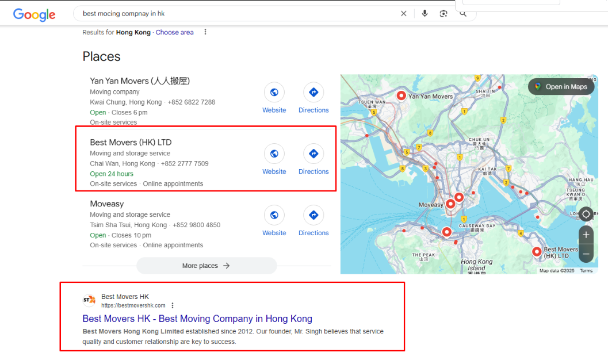608x364 pixels.
Task: Open Best Movers (HK) LTD listing title
Action: coord(131,142)
